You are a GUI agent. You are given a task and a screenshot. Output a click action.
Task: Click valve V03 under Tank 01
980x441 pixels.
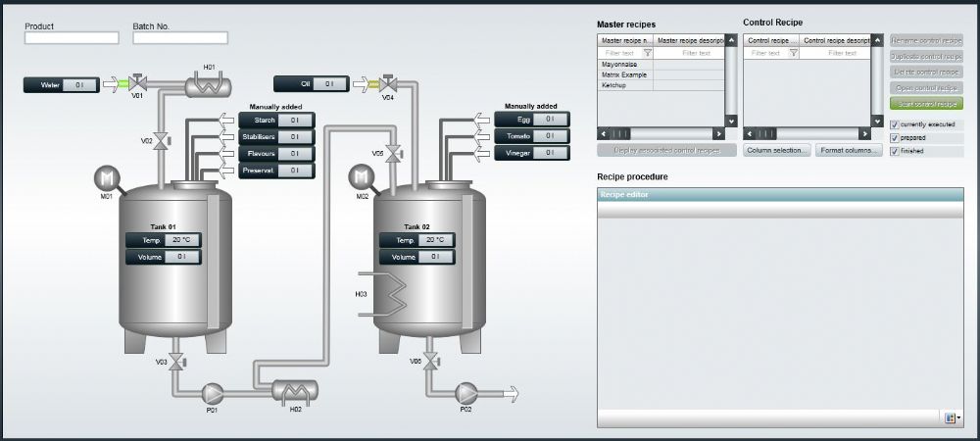[176, 362]
